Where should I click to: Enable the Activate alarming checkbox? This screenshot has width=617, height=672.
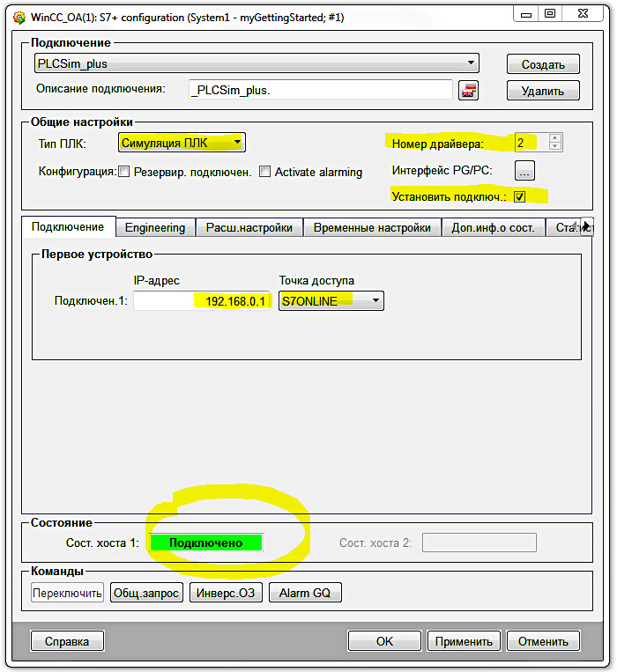[265, 172]
